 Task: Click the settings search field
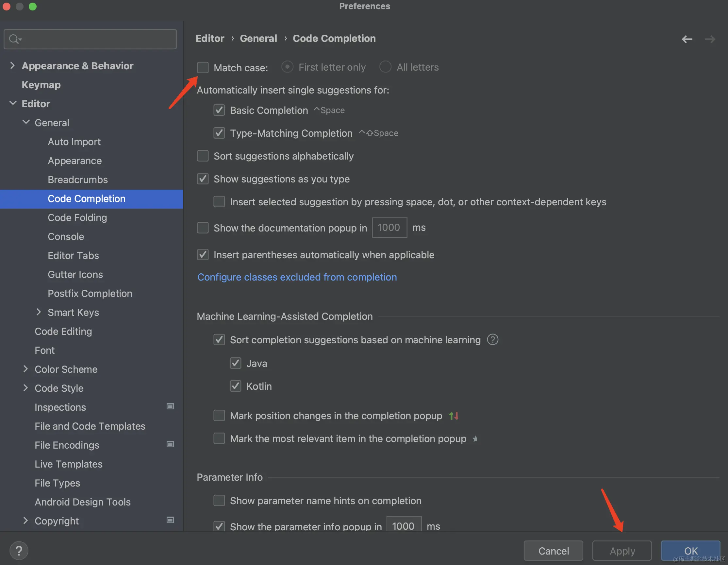pyautogui.click(x=97, y=39)
